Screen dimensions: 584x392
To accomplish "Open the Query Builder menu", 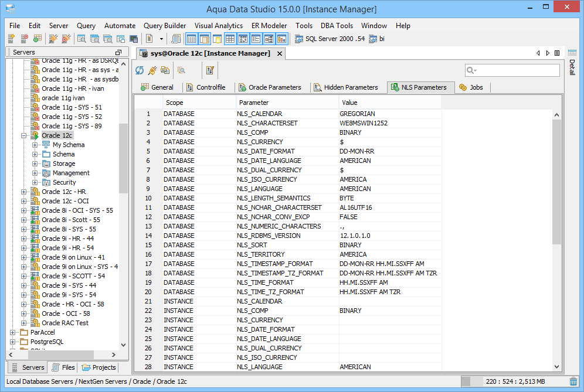I will 165,26.
